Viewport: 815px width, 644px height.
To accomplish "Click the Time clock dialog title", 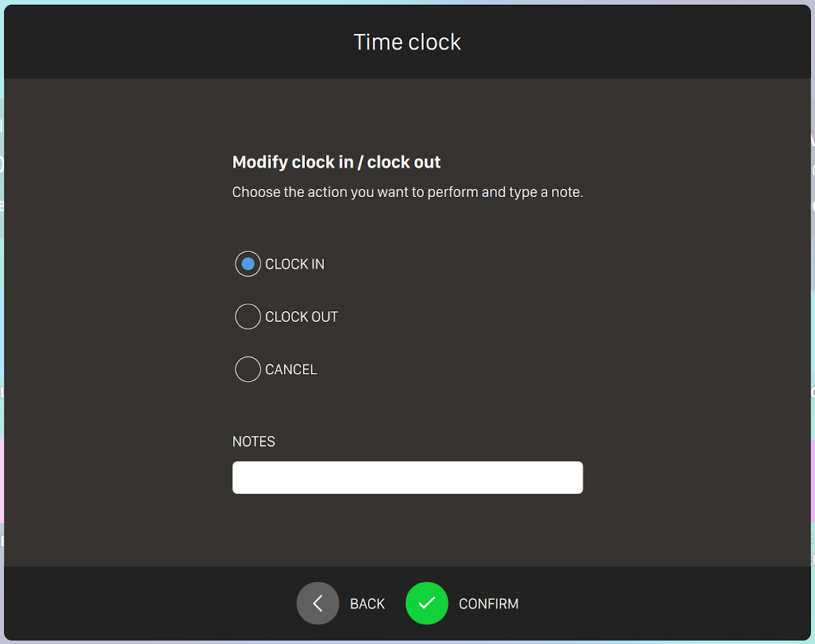I will click(407, 42).
